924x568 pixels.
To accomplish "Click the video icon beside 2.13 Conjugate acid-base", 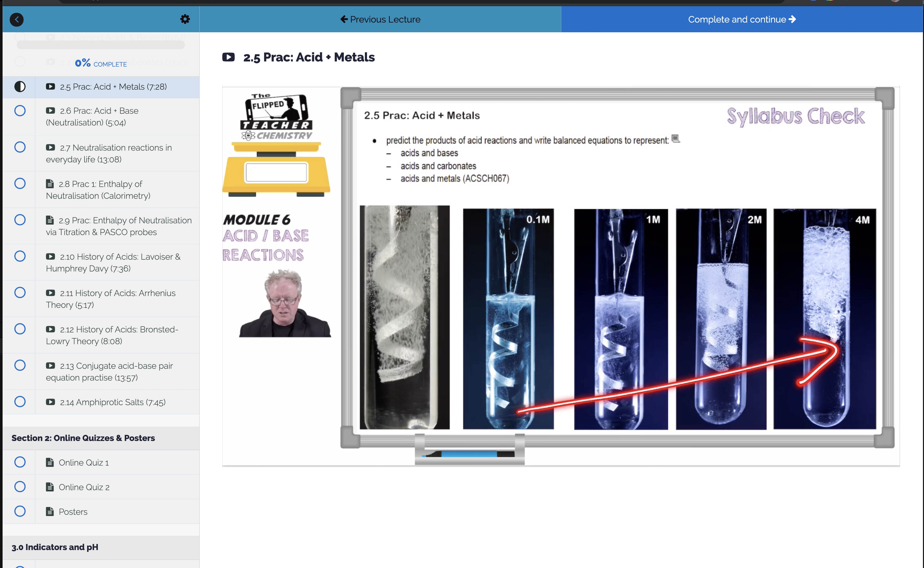I will pos(50,365).
